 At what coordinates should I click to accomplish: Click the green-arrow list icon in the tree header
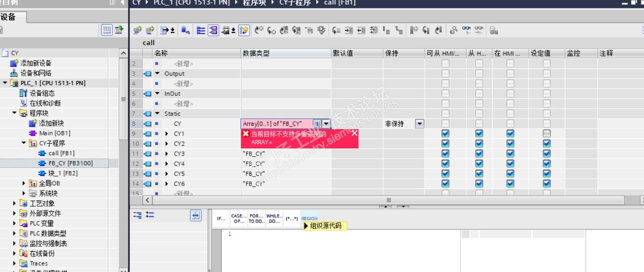point(119,30)
